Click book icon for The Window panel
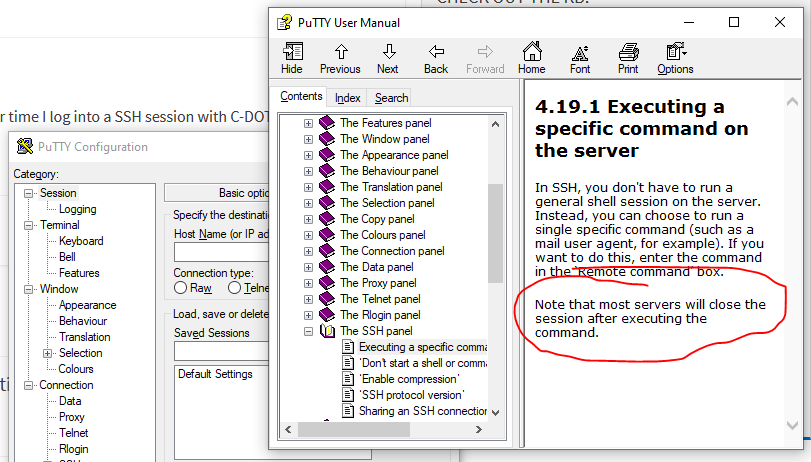The image size is (811, 462). (x=327, y=139)
